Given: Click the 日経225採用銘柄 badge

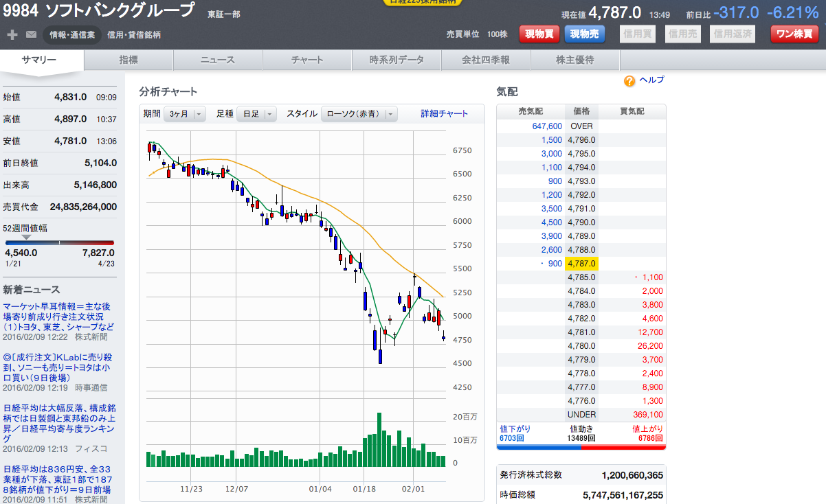Looking at the screenshot, I should click(422, 2).
